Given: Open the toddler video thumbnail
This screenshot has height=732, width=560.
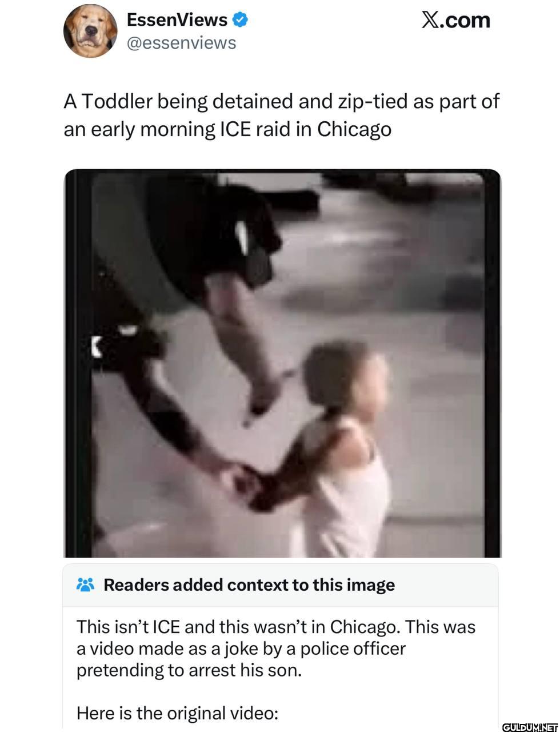Looking at the screenshot, I should [x=282, y=363].
